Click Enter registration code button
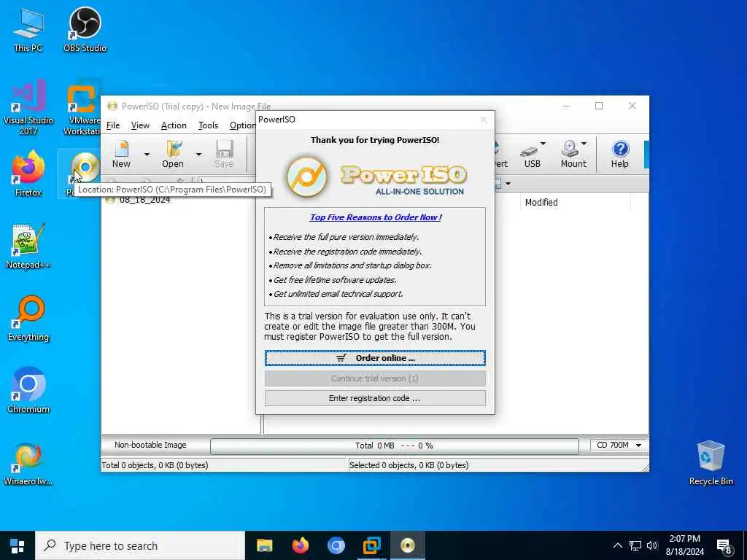 point(375,398)
